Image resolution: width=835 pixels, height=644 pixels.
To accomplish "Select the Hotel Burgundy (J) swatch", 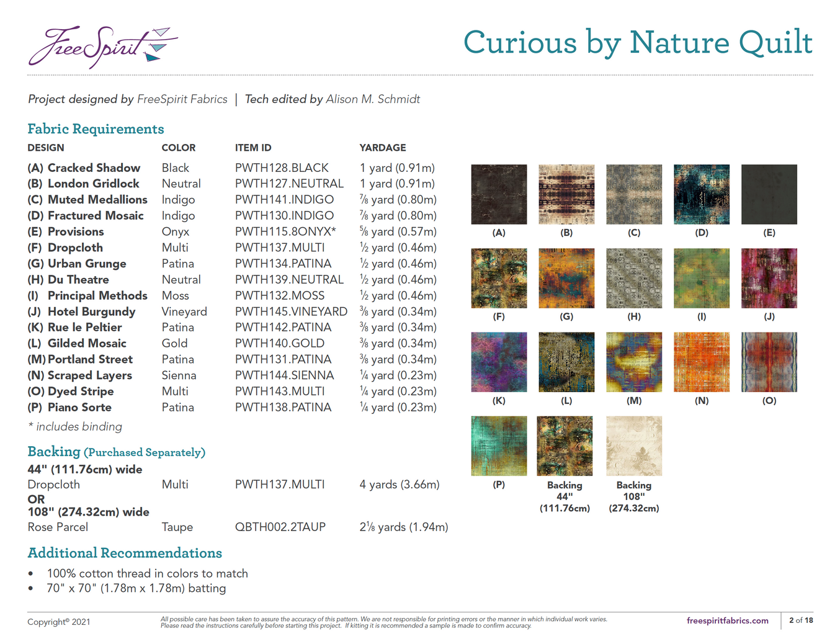I will coord(769,278).
